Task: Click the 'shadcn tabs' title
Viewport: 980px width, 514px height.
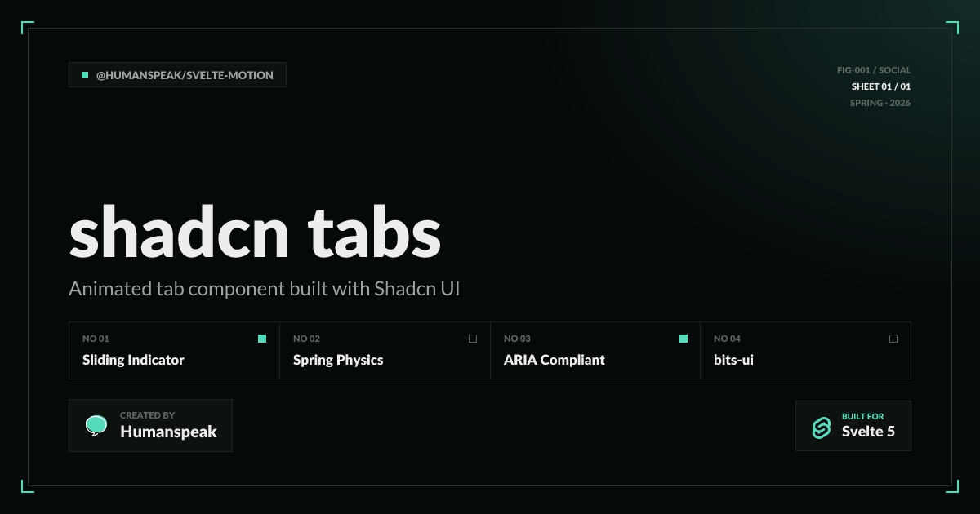Action: (255, 233)
